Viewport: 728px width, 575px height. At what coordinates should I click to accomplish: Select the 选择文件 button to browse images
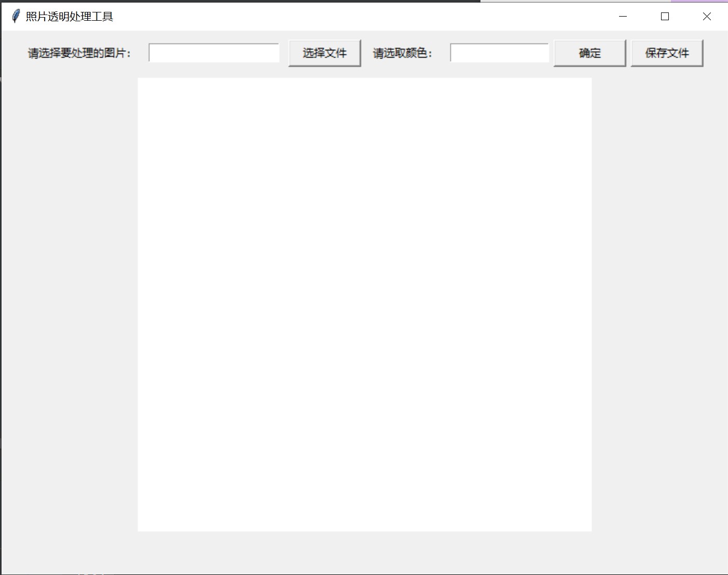[x=324, y=52]
